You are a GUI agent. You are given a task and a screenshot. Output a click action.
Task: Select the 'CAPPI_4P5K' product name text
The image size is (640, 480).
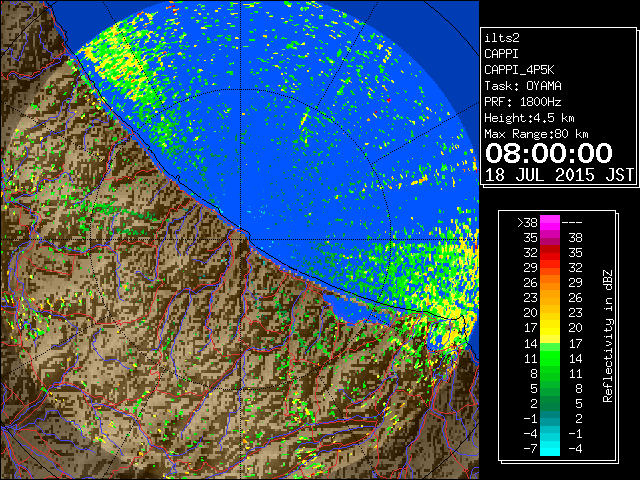click(x=519, y=70)
